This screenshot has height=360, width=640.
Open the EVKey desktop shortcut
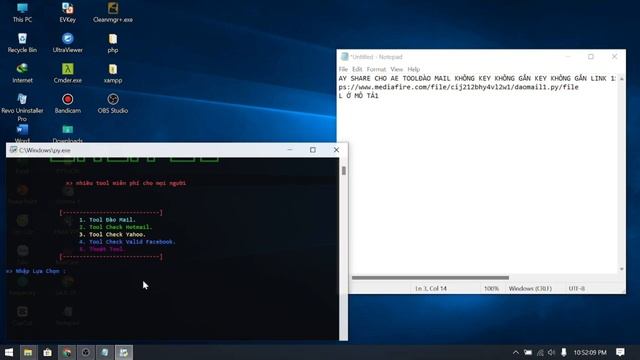click(x=67, y=12)
